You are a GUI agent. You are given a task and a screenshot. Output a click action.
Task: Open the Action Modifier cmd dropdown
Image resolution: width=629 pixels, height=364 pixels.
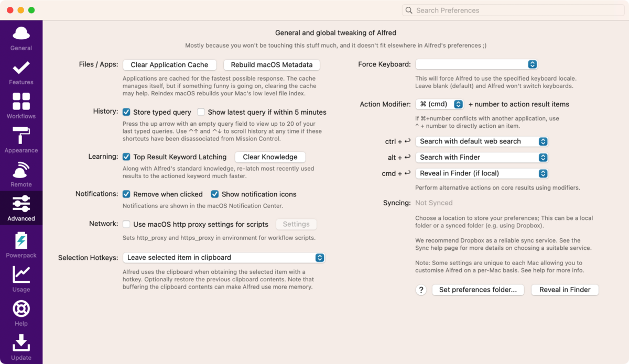click(439, 104)
